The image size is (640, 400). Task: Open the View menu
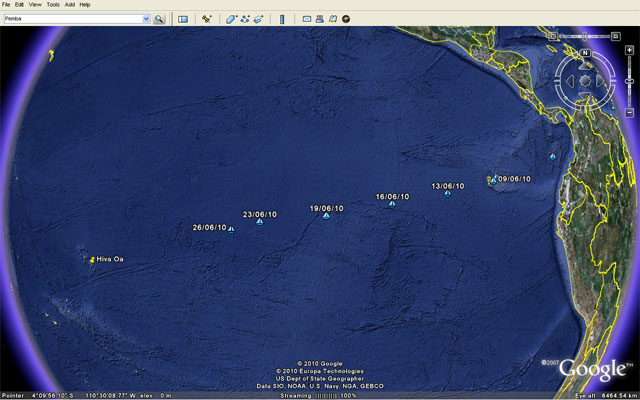coord(35,4)
